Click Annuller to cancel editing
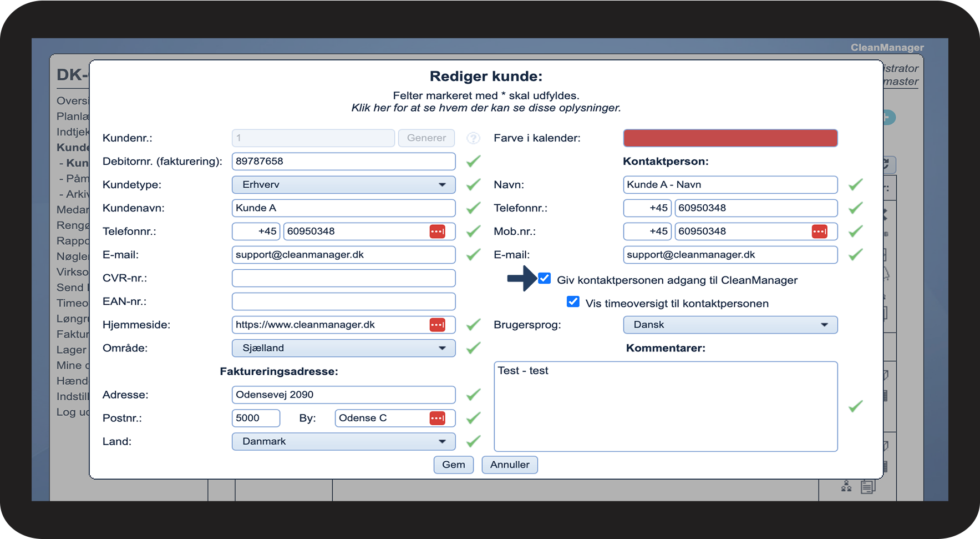This screenshot has height=539, width=980. (x=509, y=465)
